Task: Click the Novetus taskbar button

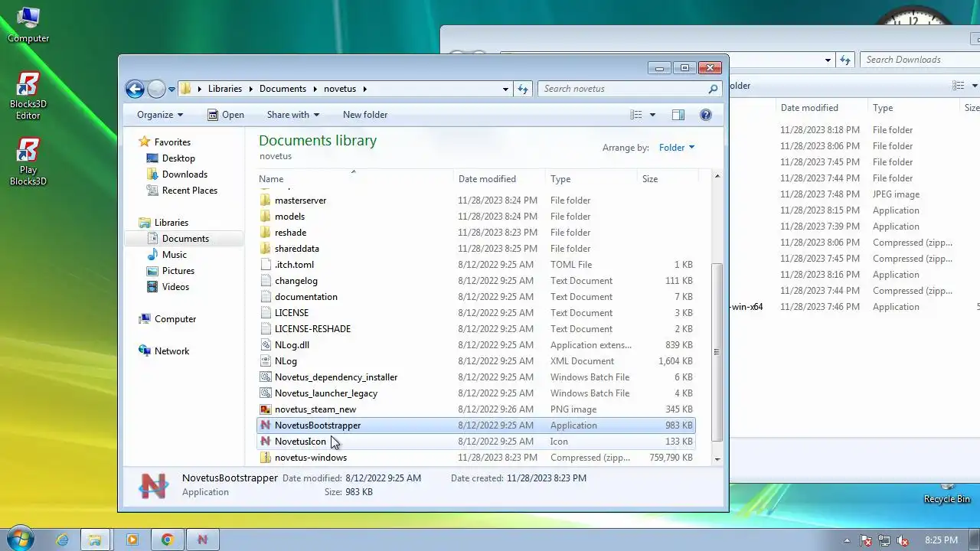Action: [202, 540]
